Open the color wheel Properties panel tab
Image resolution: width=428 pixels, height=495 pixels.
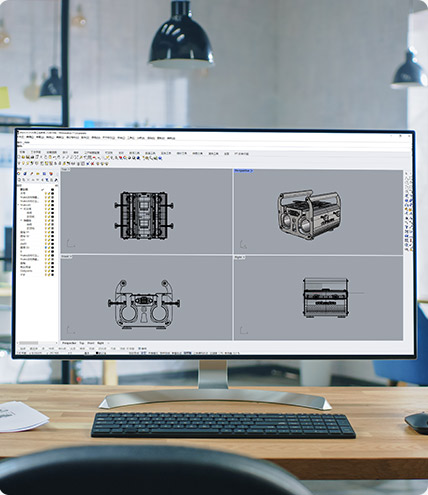point(19,174)
